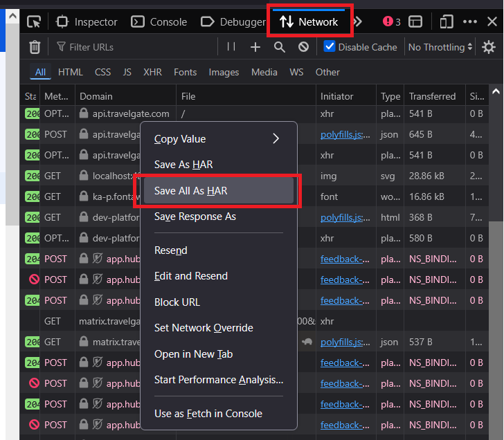The height and width of the screenshot is (440, 504).
Task: Choose Open in New Tab
Action: pyautogui.click(x=219, y=354)
